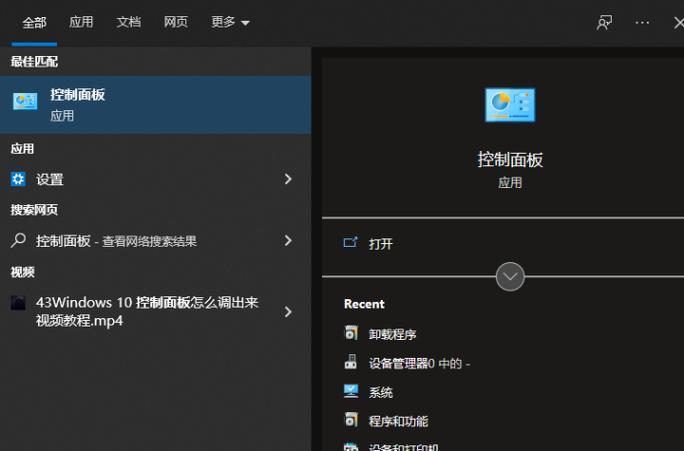Switch to the 全部 tab
The image size is (684, 451).
click(34, 23)
